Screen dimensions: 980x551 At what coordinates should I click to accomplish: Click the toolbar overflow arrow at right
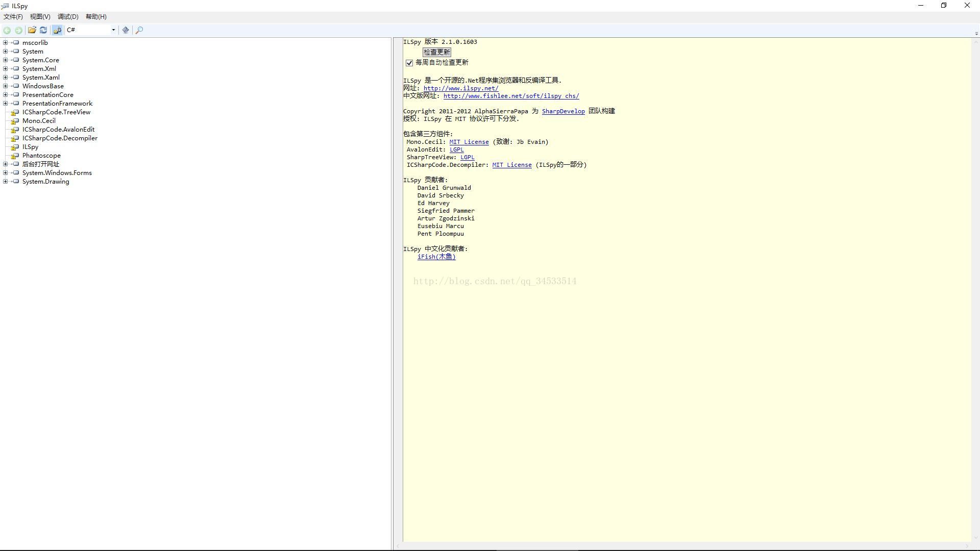click(976, 34)
